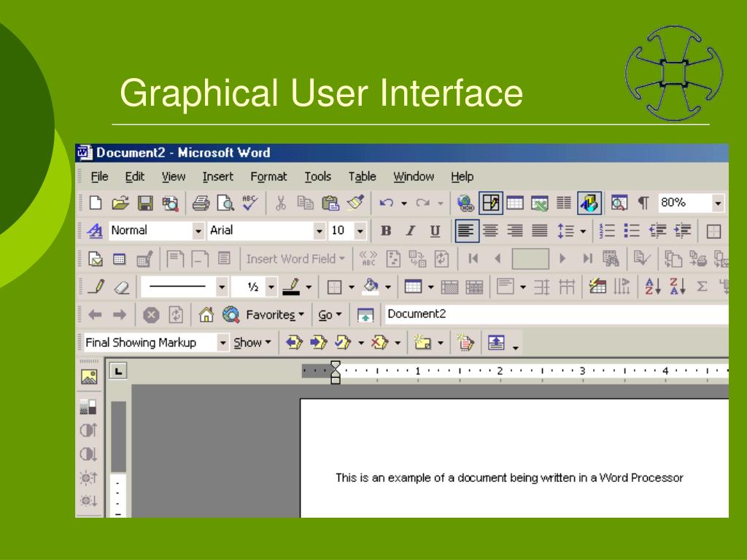Click the Open folder icon

120,203
